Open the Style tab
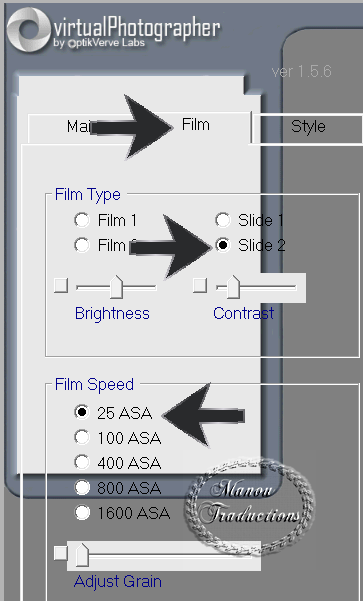Viewport: 363px width, 601px height. tap(308, 126)
